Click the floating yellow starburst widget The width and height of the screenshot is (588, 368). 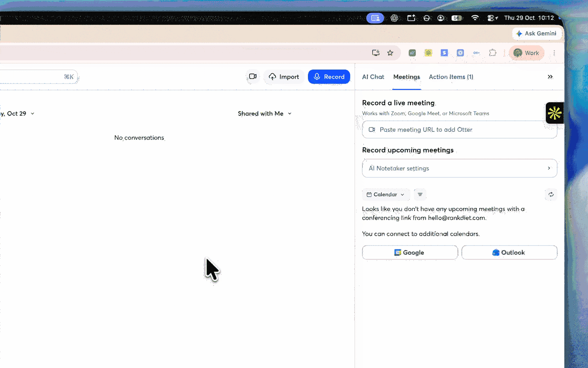click(555, 113)
